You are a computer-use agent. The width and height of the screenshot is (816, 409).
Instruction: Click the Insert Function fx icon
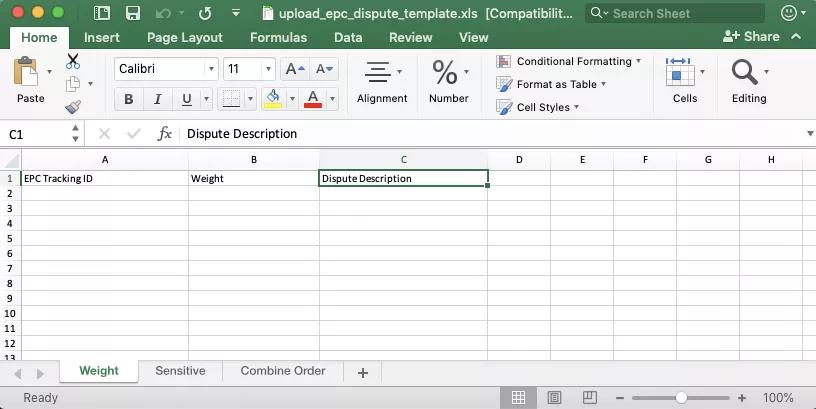click(x=165, y=134)
